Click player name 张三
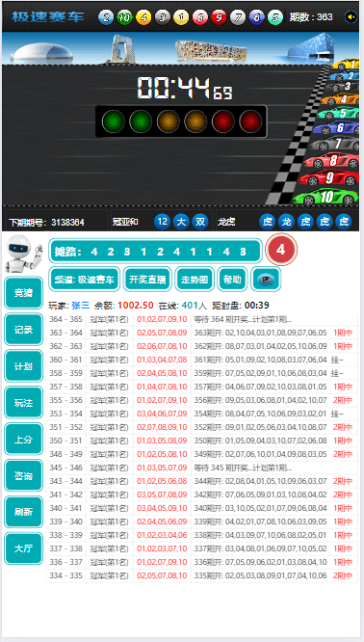Viewport: 364px width, 642px height. click(81, 305)
